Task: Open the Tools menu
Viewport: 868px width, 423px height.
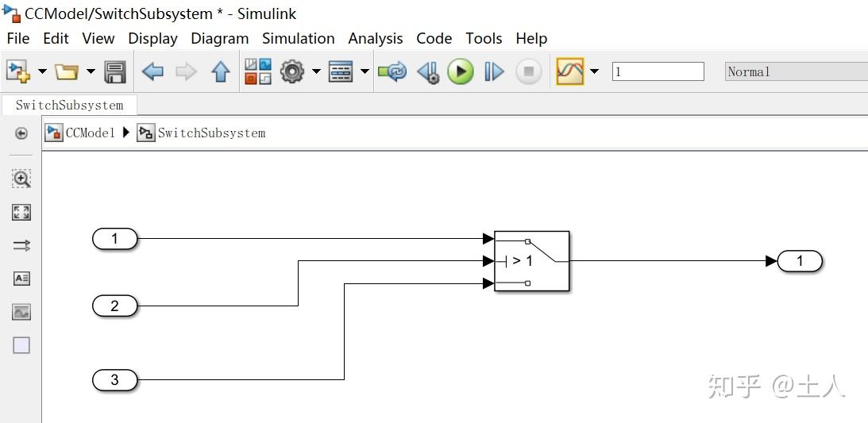Action: (x=484, y=39)
